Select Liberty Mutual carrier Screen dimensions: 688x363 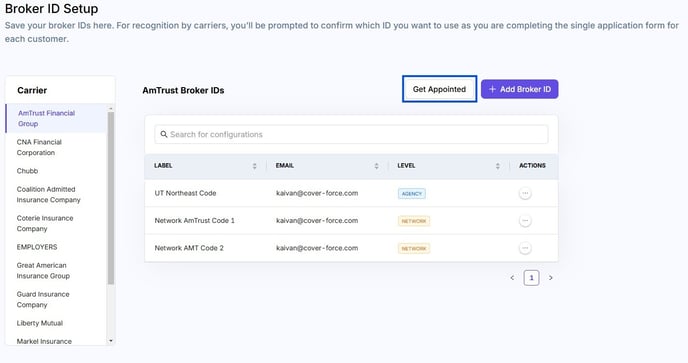pyautogui.click(x=56, y=323)
